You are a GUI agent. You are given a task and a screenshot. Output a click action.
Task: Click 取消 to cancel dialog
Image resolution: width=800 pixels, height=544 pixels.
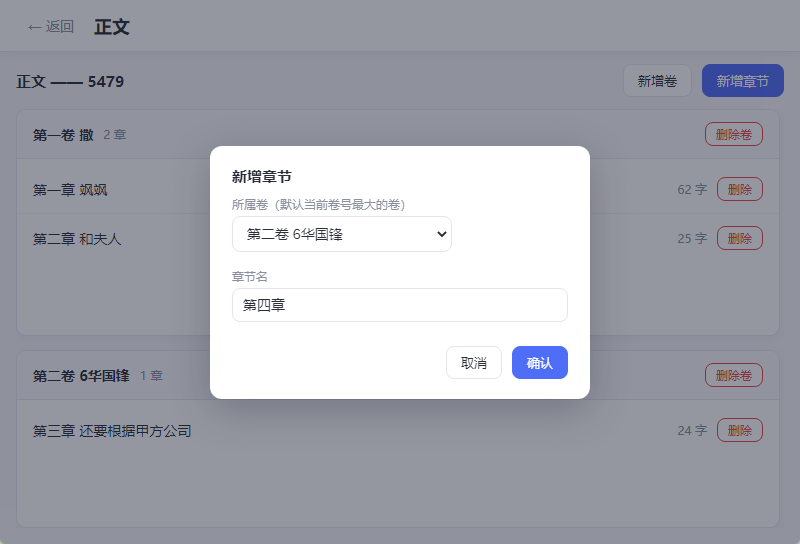pos(473,363)
